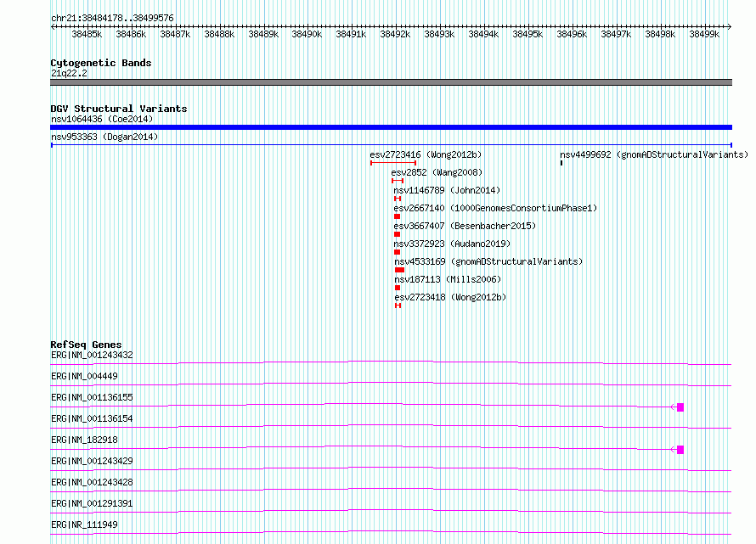Viewport: 756px width, 544px height.
Task: Select the red nsv1146789 variant glyph
Action: (398, 199)
